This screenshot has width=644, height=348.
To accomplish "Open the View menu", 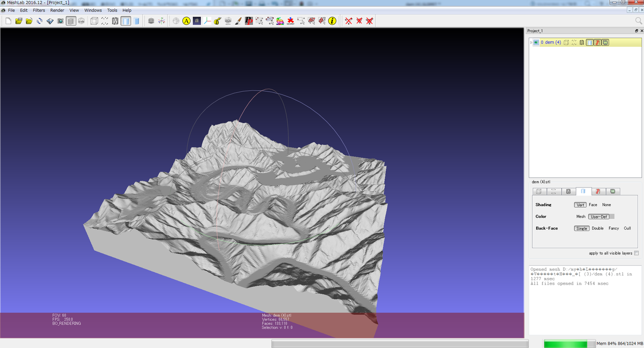I will [74, 10].
